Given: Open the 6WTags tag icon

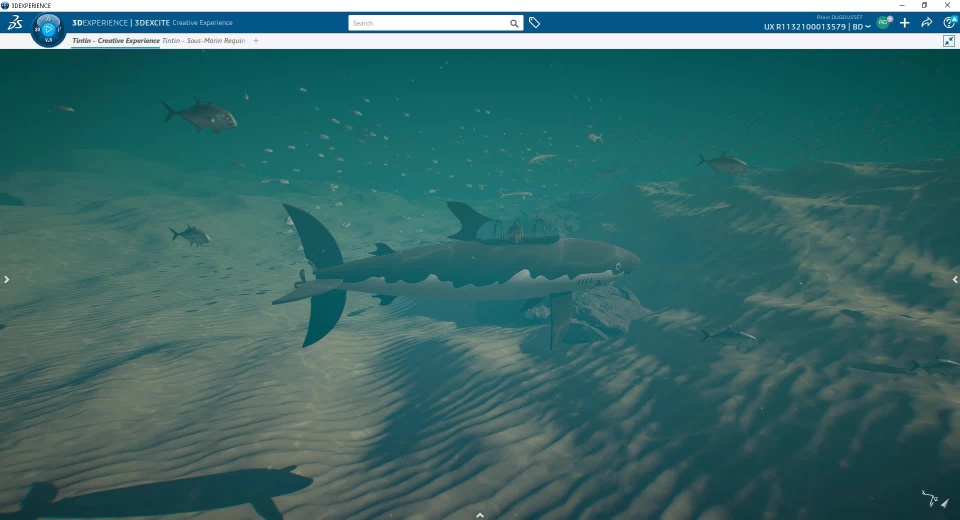Looking at the screenshot, I should click(534, 23).
